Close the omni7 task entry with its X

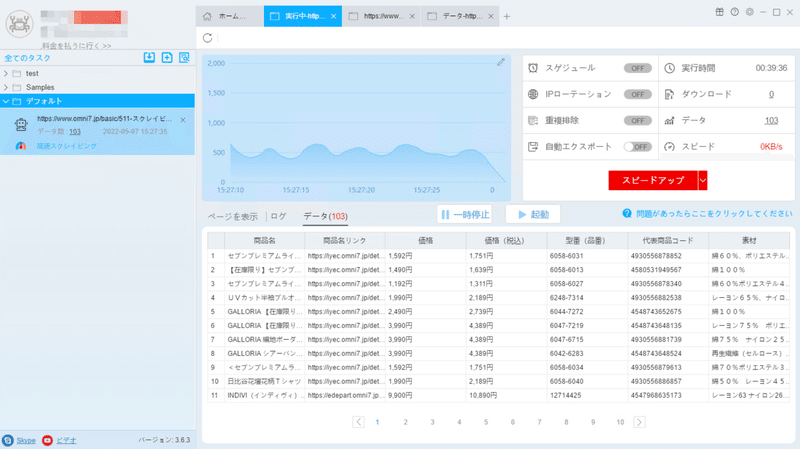click(183, 120)
